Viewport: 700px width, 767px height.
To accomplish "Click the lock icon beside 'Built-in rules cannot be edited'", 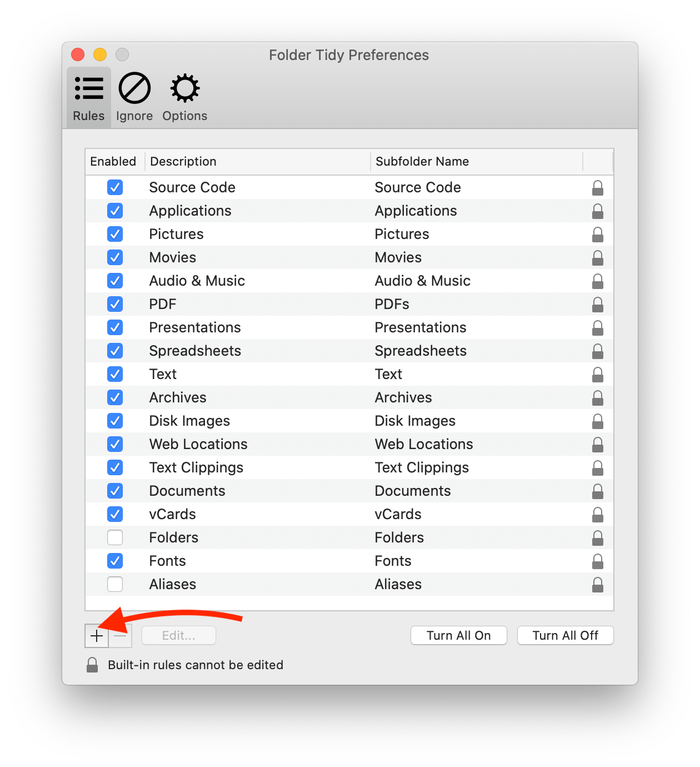I will tap(92, 665).
